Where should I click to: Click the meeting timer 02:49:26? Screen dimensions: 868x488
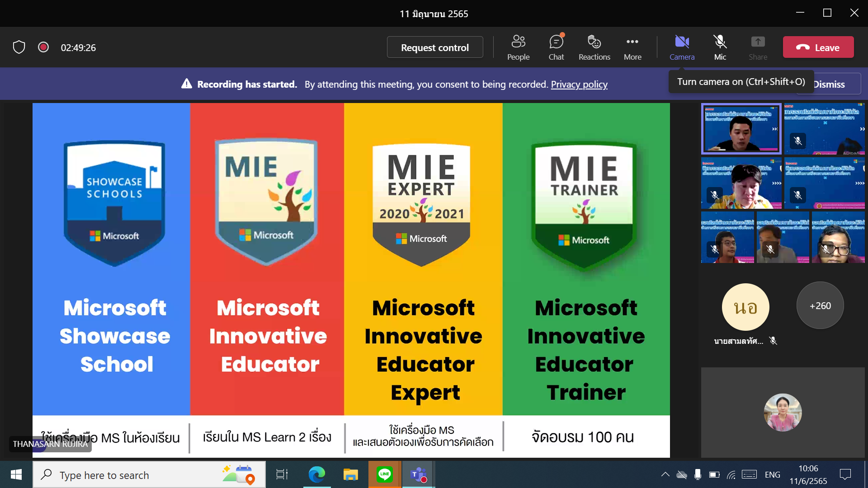tap(78, 47)
